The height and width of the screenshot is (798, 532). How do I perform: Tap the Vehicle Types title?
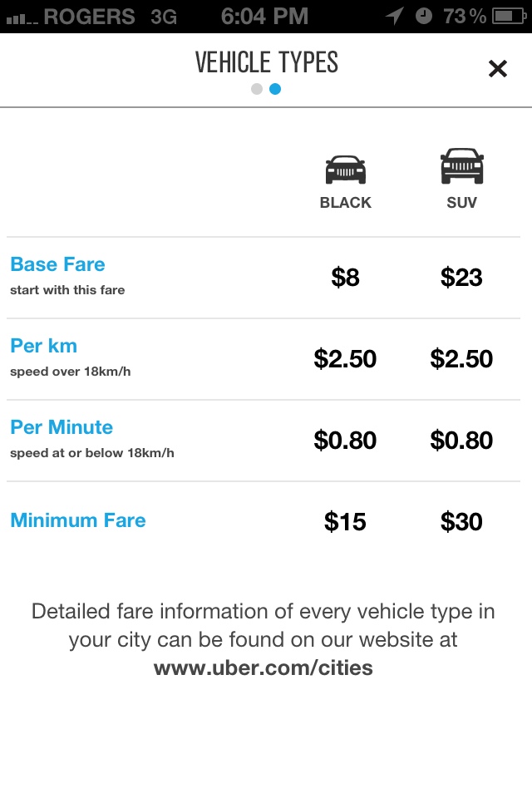click(266, 62)
